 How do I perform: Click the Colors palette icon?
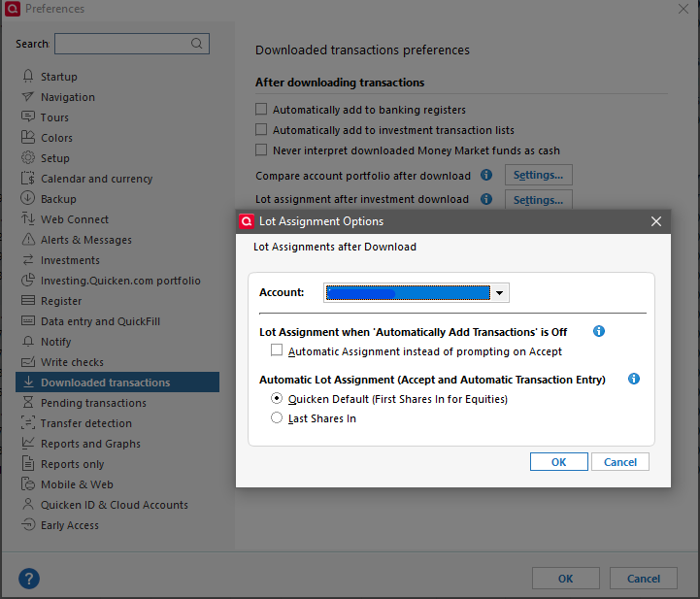(28, 138)
